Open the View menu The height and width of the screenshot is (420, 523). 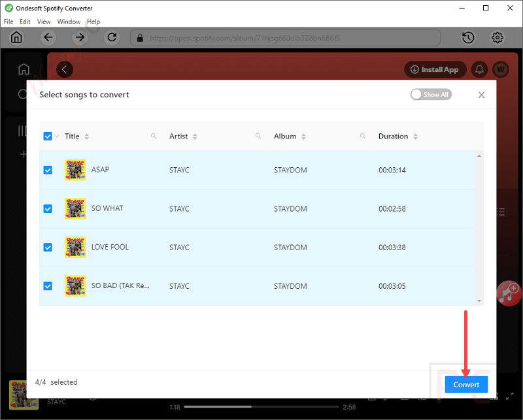(x=44, y=22)
